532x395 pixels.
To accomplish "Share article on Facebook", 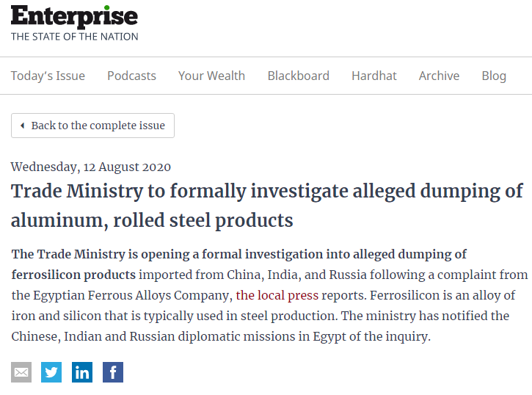I will click(x=113, y=372).
